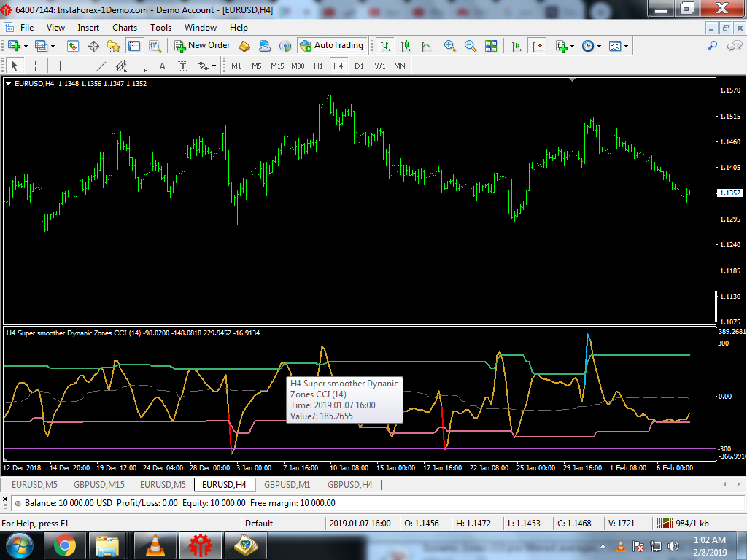Screen dimensions: 747x560
Task: Click the Zoom Out magnifier icon
Action: (x=471, y=45)
